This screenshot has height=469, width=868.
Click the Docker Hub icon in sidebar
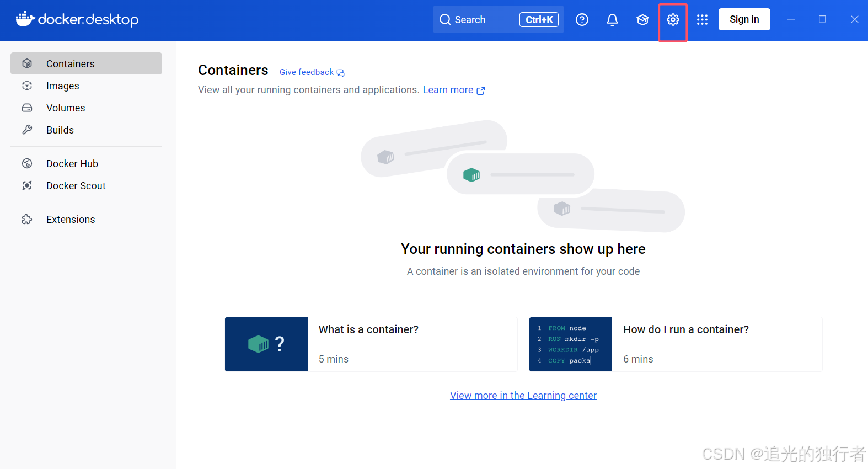click(27, 163)
